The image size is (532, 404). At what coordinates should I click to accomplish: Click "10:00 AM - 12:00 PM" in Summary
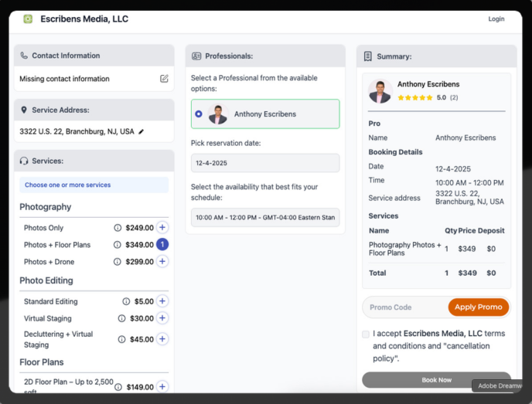[469, 182]
